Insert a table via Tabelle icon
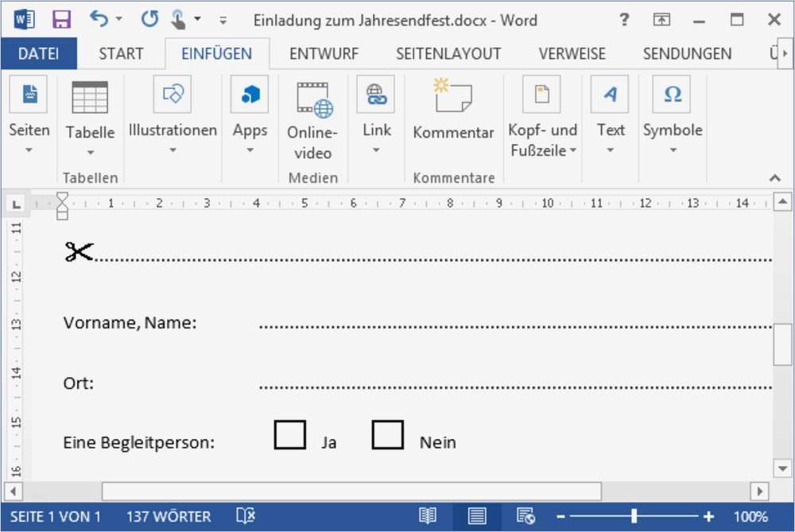 (90, 97)
